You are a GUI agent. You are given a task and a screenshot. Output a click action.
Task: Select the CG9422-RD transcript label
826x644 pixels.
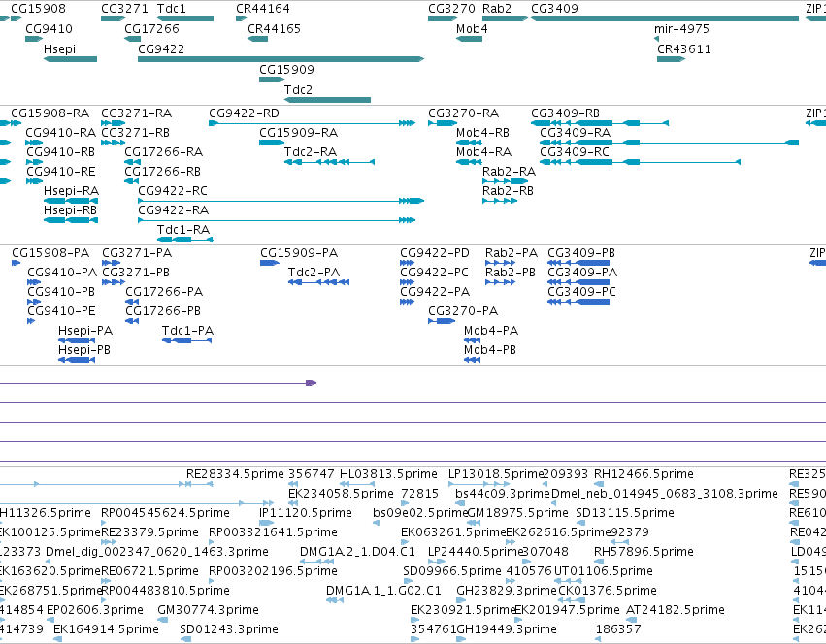[244, 113]
